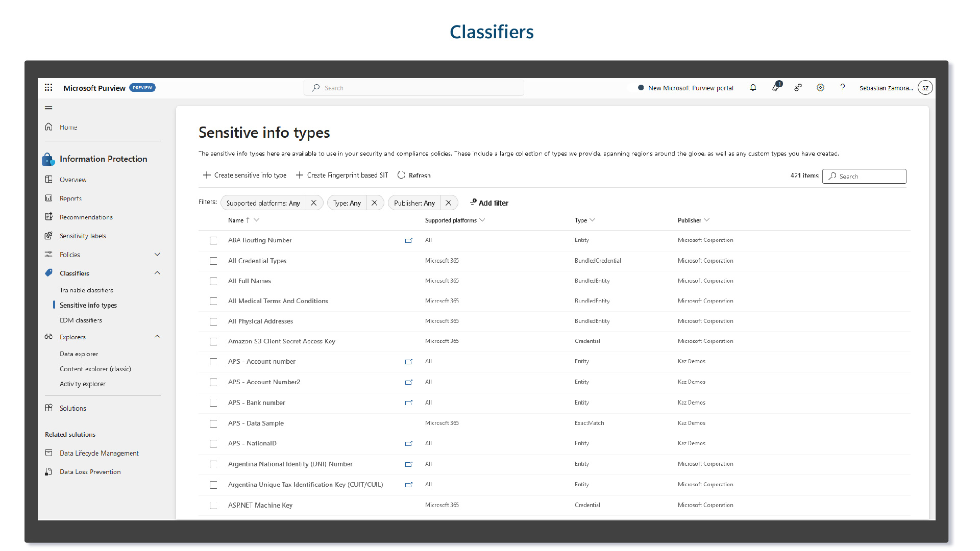Click the Classifiers tag icon
980x551 pixels.
49,273
